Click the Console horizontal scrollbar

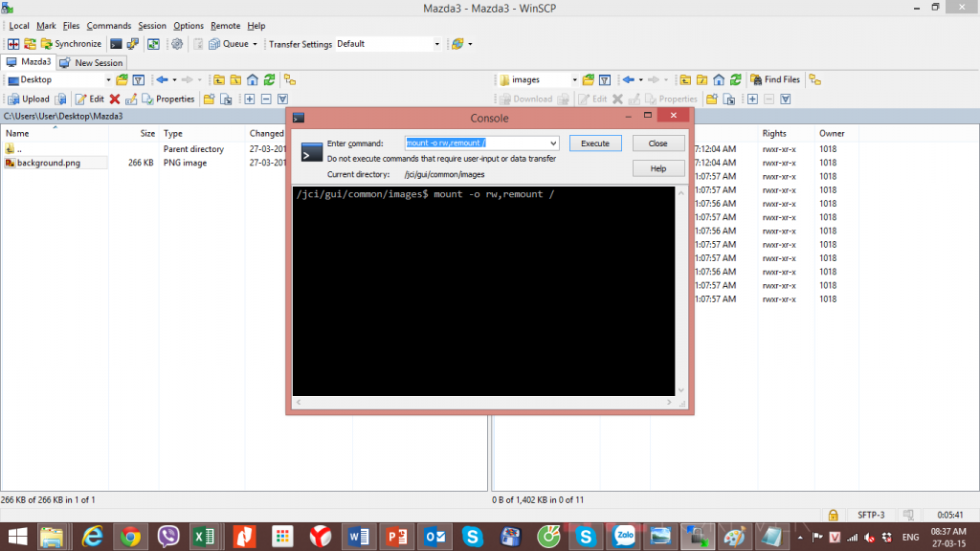coord(483,403)
